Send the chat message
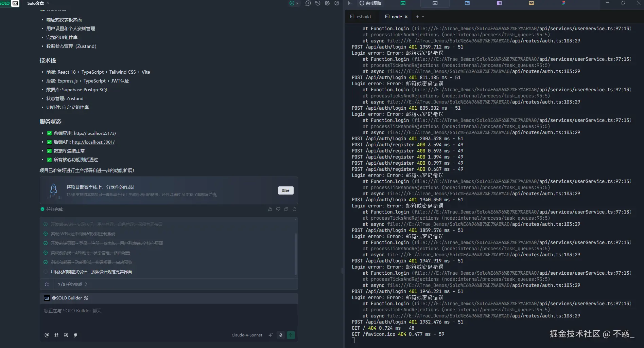This screenshot has height=348, width=644. (x=291, y=335)
